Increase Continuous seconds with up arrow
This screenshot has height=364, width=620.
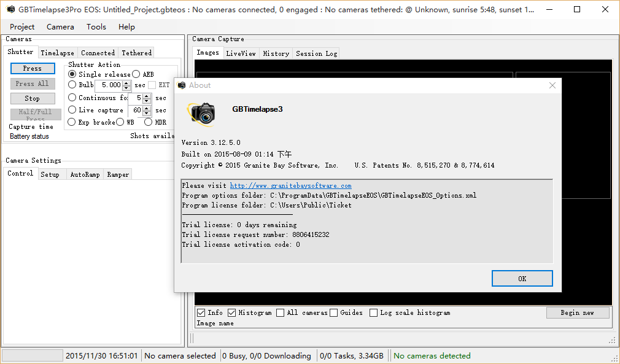pyautogui.click(x=147, y=95)
